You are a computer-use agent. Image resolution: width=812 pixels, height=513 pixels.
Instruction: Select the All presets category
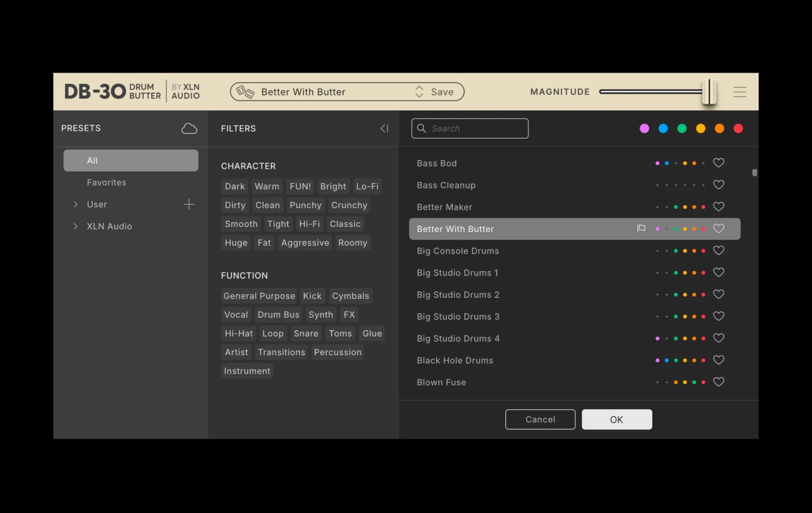[130, 161]
